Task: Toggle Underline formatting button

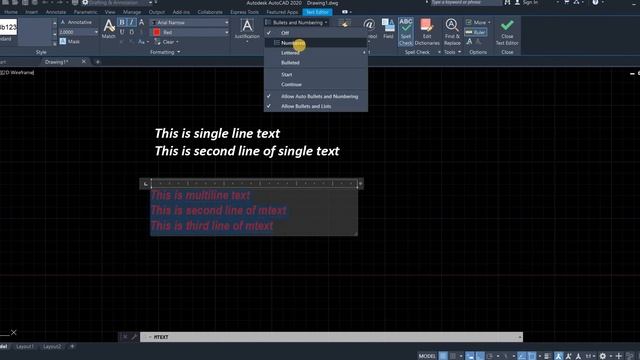Action: pyautogui.click(x=122, y=32)
